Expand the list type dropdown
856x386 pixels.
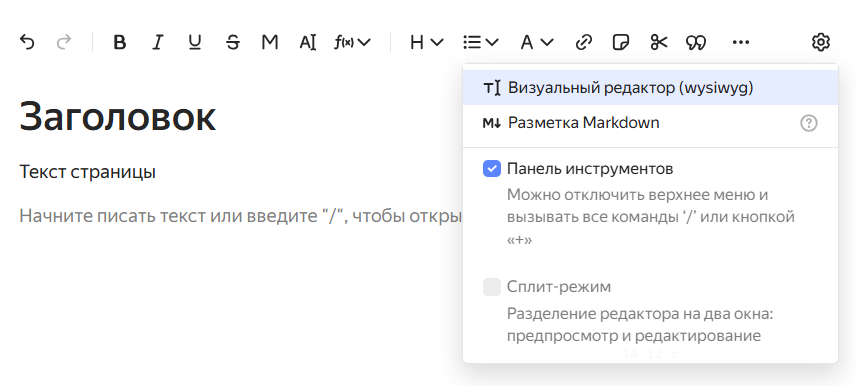coord(480,42)
